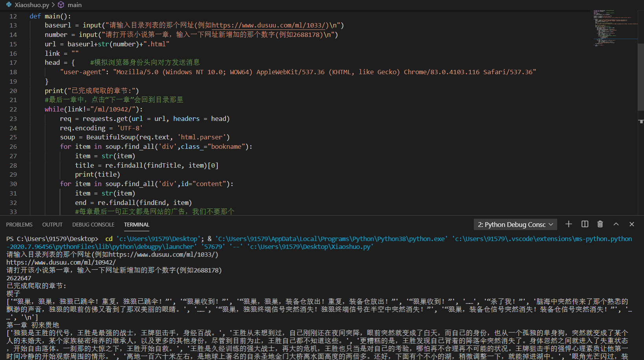The width and height of the screenshot is (644, 360).
Task: Click 'while(link!="/ml/10942/"):' on line 22
Action: coord(94,109)
